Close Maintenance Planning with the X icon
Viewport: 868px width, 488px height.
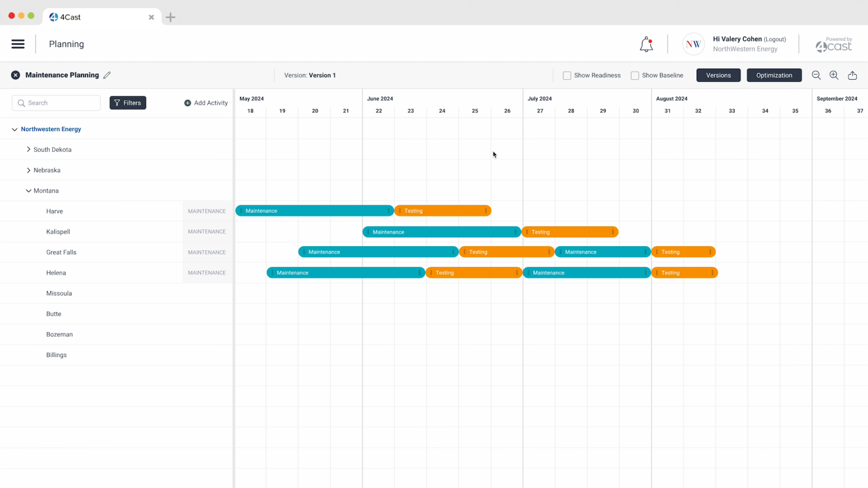point(16,75)
